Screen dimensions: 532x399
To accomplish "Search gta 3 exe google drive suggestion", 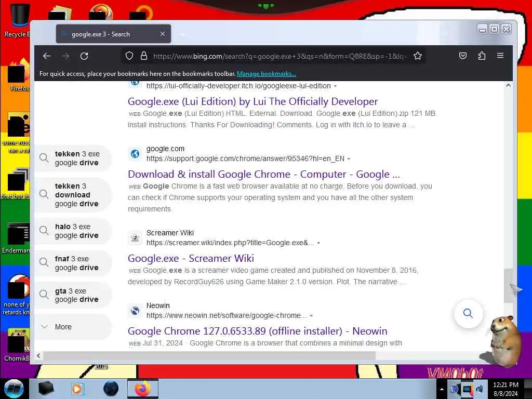I will pyautogui.click(x=73, y=295).
